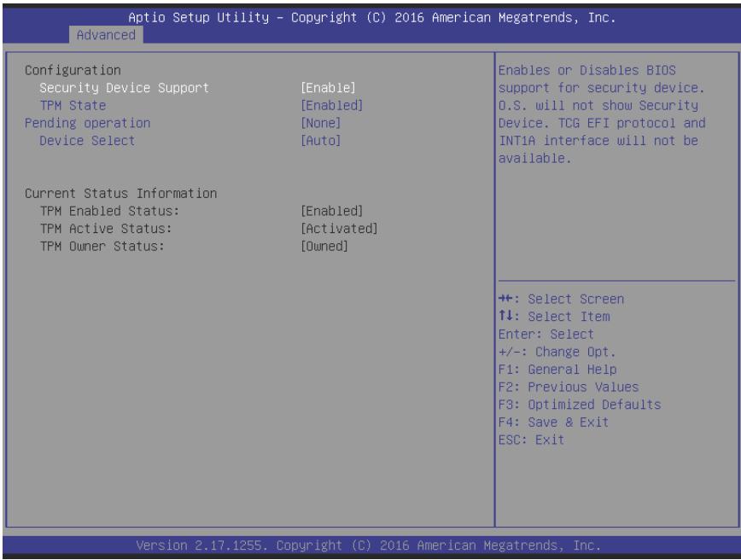This screenshot has width=741, height=560.
Task: Click the TPM Enabled Status [Enabled] value
Action: [332, 211]
